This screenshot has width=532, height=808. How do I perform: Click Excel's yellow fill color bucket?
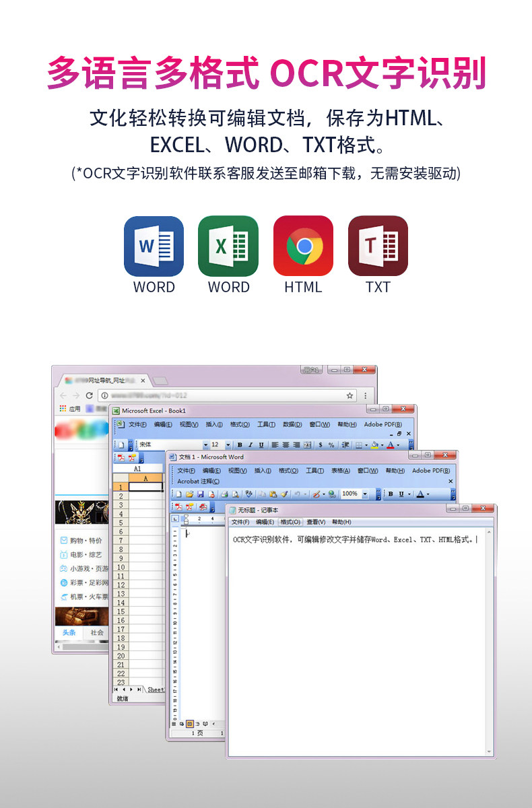click(374, 445)
